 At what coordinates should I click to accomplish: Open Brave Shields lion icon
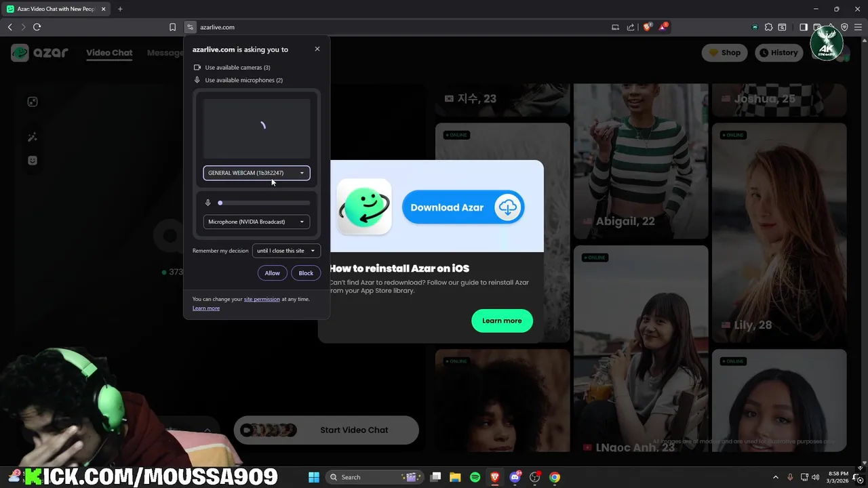click(647, 27)
